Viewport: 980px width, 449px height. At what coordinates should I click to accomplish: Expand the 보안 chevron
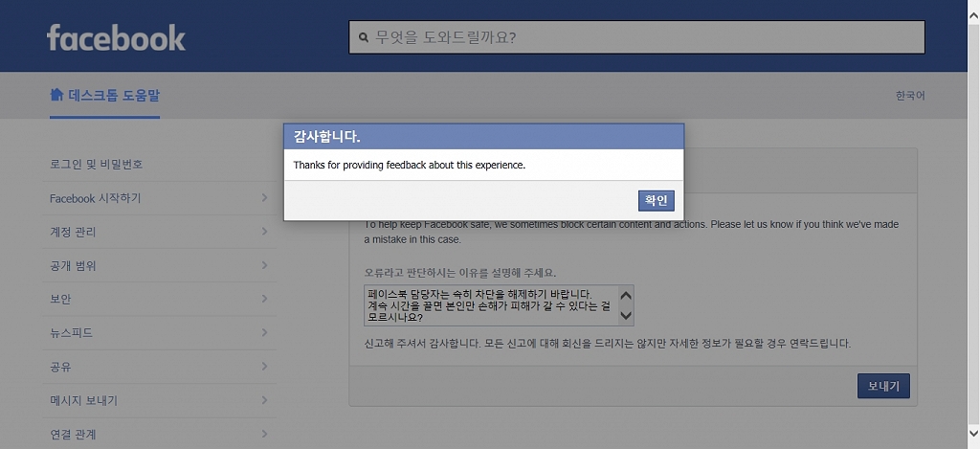(x=264, y=299)
